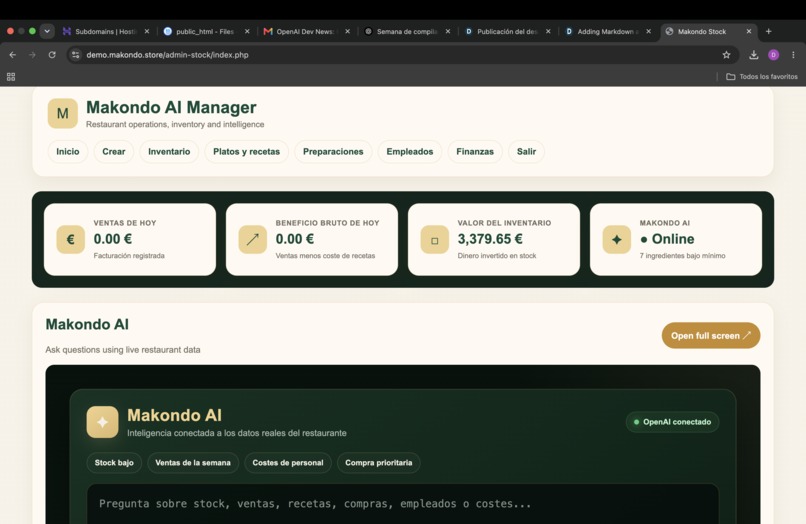Select Stock bajo quick prompt
The width and height of the screenshot is (806, 524).
[114, 463]
